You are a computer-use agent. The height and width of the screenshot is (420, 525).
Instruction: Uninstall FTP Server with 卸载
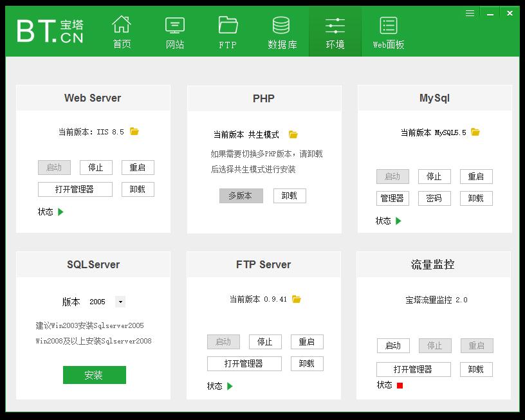coord(307,364)
